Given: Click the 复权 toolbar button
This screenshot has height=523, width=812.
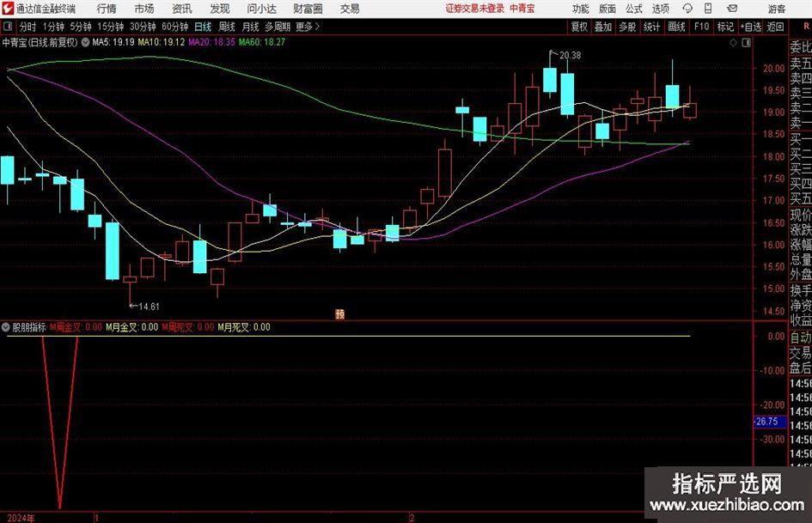Looking at the screenshot, I should tap(579, 27).
